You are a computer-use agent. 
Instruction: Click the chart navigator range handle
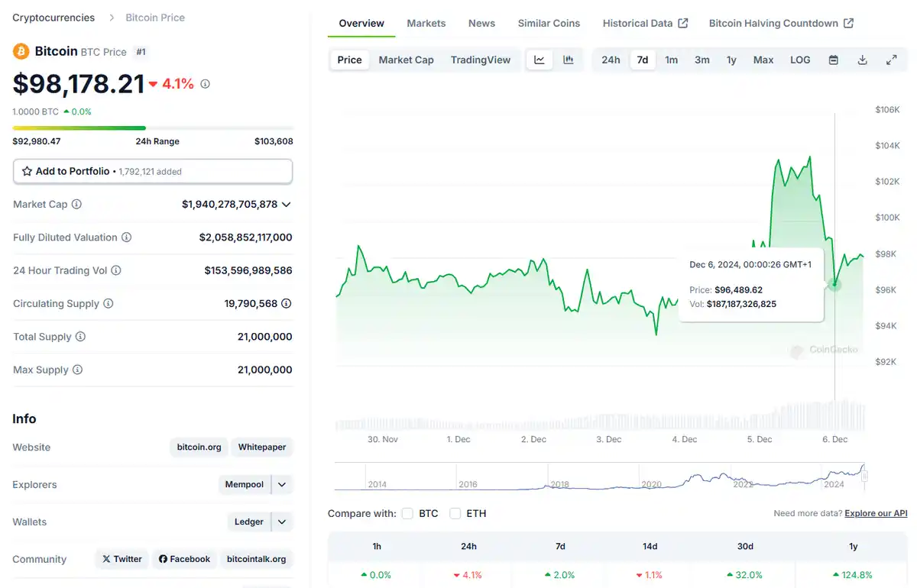(x=865, y=476)
